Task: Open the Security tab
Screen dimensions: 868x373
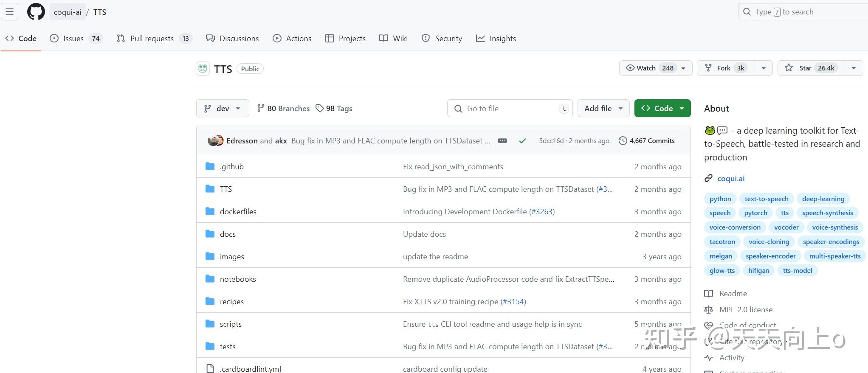Action: [442, 38]
